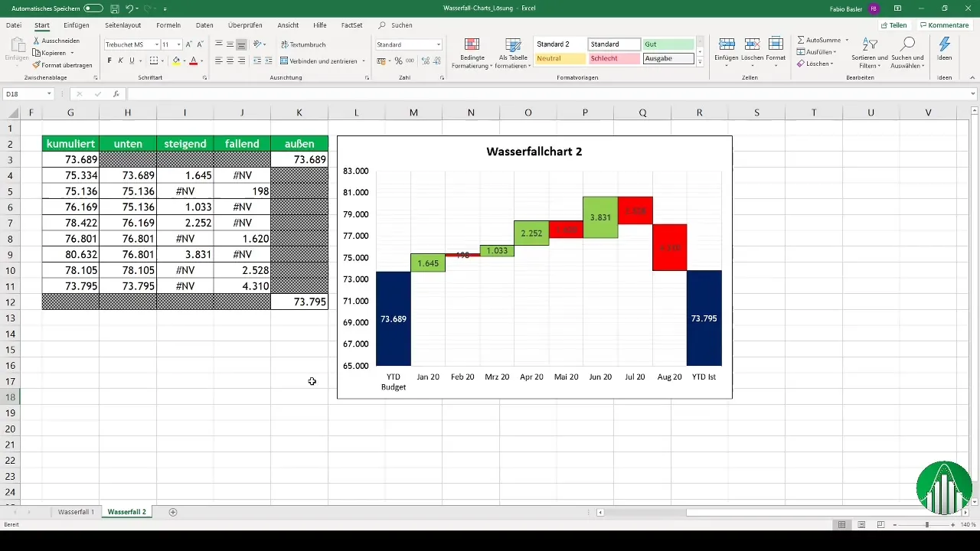Align text to top icon

[219, 44]
